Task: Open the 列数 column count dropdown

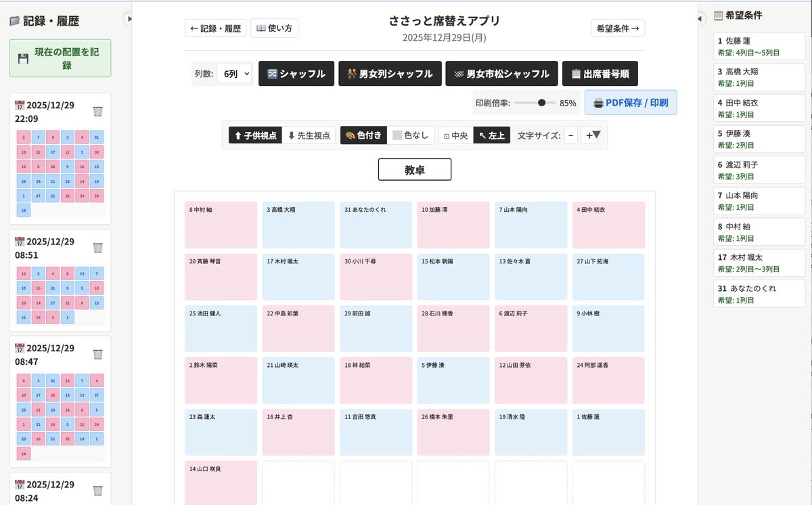Action: (233, 74)
